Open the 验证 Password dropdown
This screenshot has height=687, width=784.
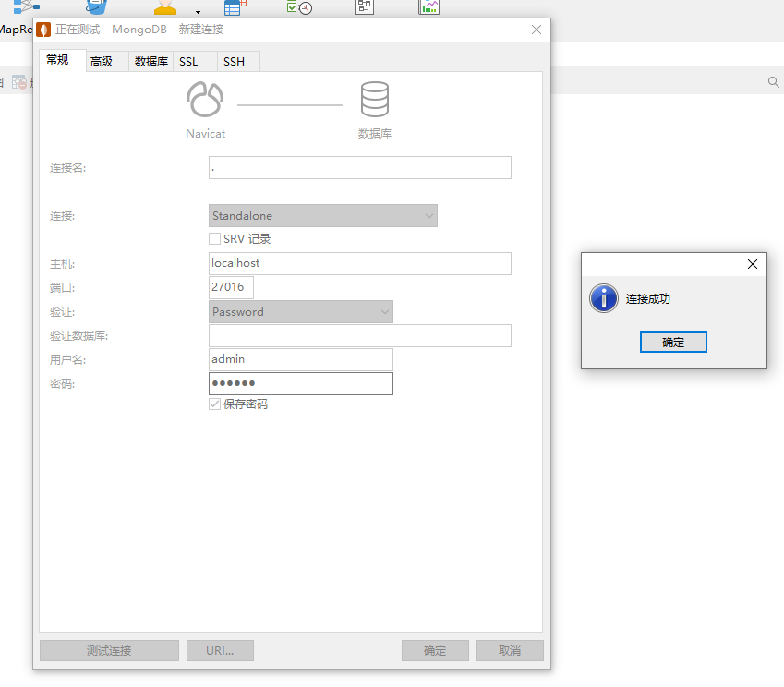coord(301,311)
